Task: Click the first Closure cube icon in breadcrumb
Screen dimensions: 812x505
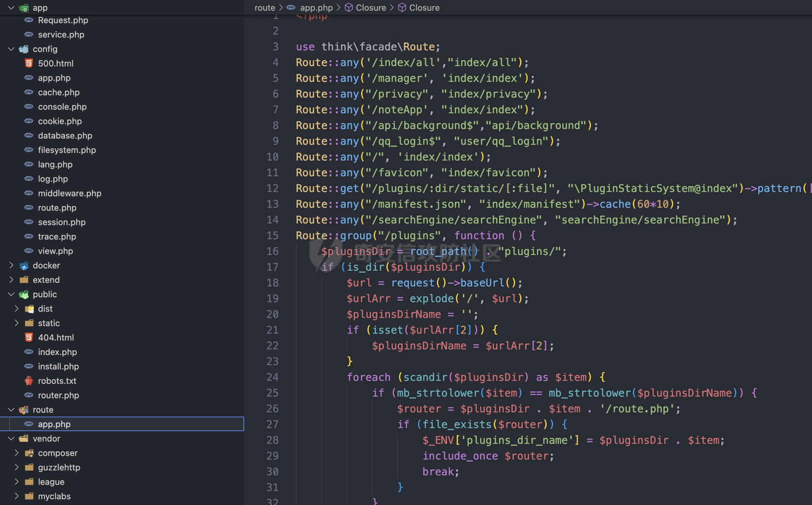Action: pos(349,8)
